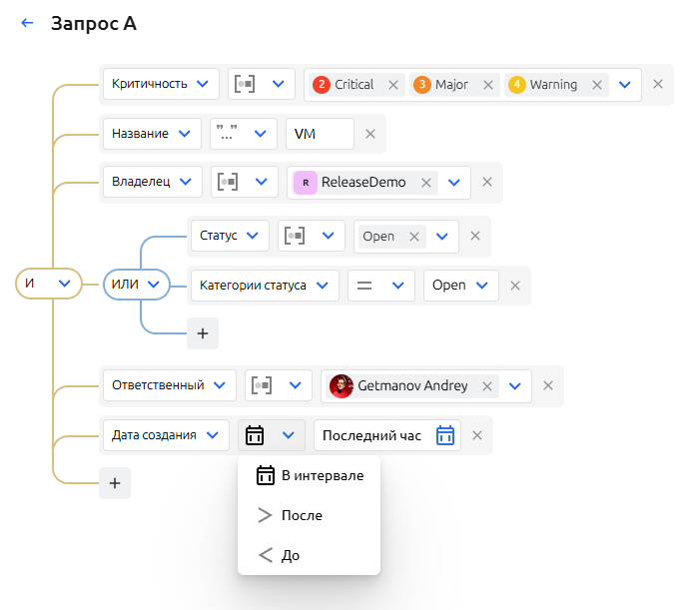Remove the Warning severity tag
The width and height of the screenshot is (700, 610).
597,85
